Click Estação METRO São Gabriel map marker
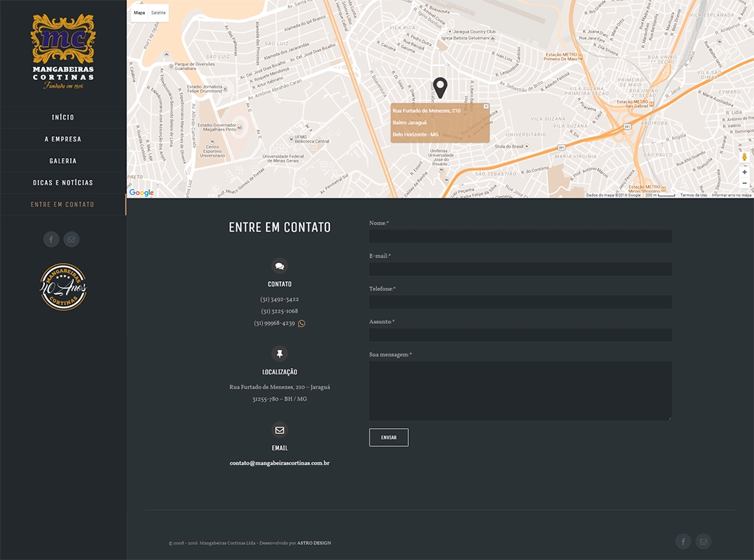 tap(651, 104)
